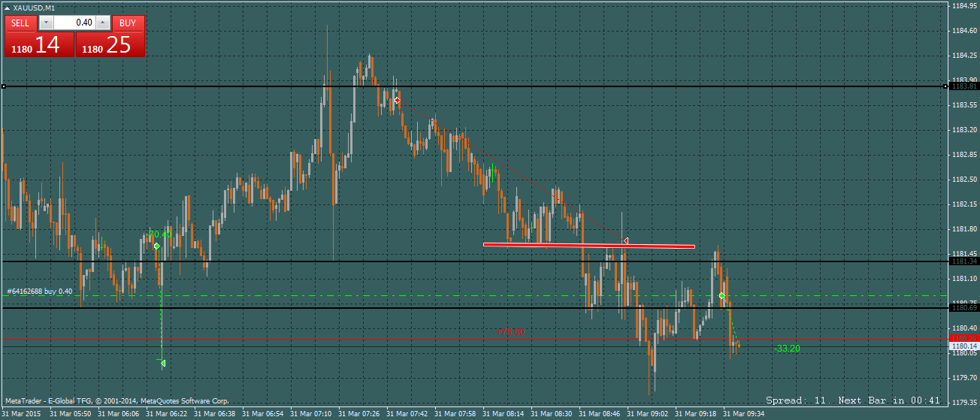The height and width of the screenshot is (420, 980).
Task: Select the thick red trendline near 1181.6
Action: [x=588, y=245]
